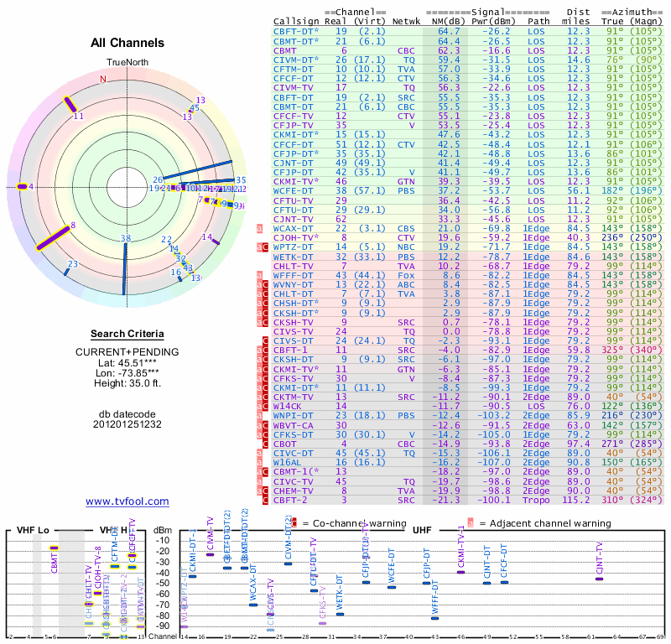Screen dimensions: 671x644
Task: Click the CJNT-TV marker in UHF chart
Action: (599, 579)
